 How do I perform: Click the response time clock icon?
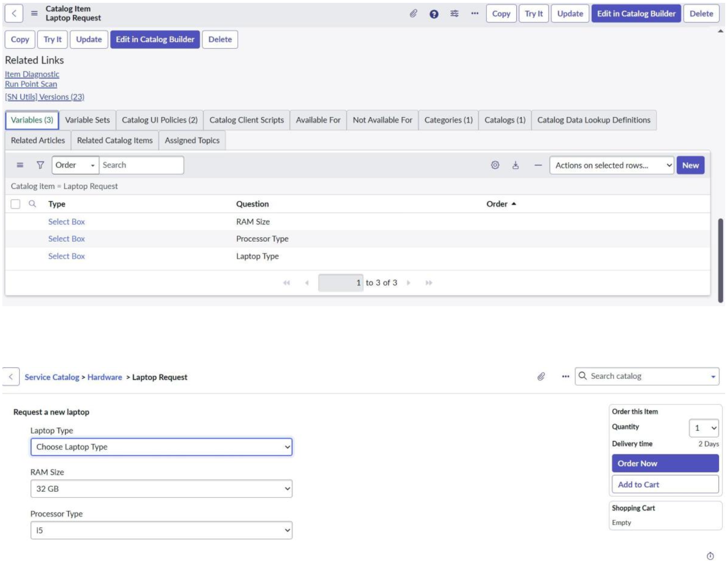[710, 556]
